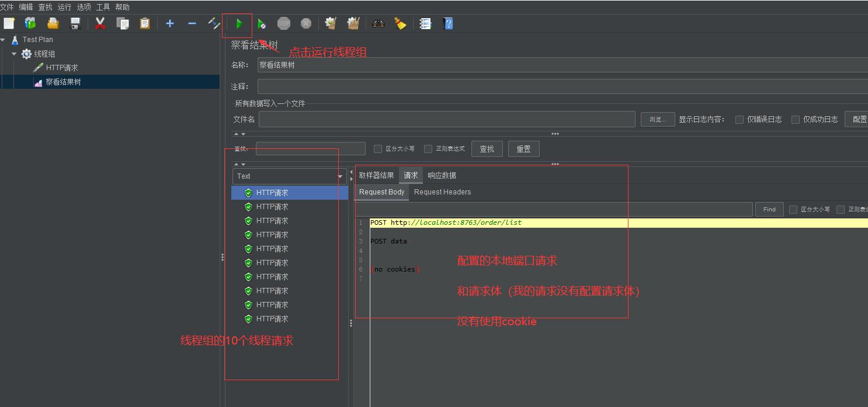Image resolution: width=868 pixels, height=407 pixels.
Task: Switch to the 请求 tab
Action: coord(411,175)
